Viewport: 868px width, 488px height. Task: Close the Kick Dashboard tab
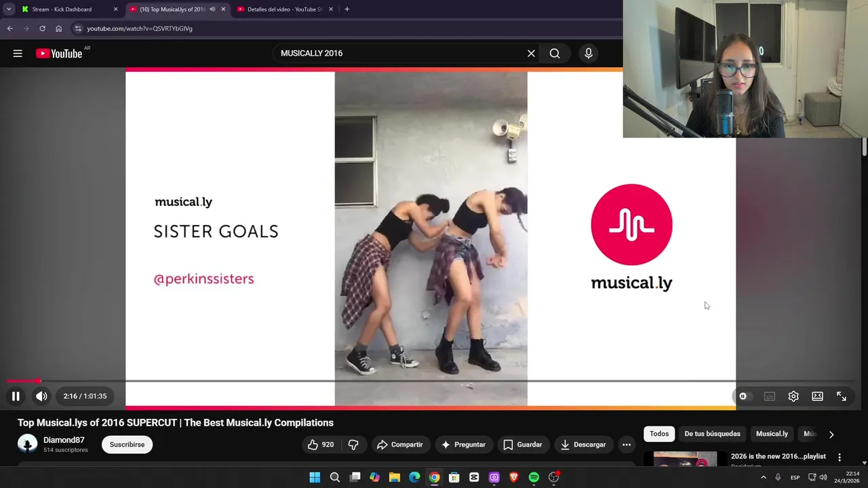pyautogui.click(x=115, y=9)
